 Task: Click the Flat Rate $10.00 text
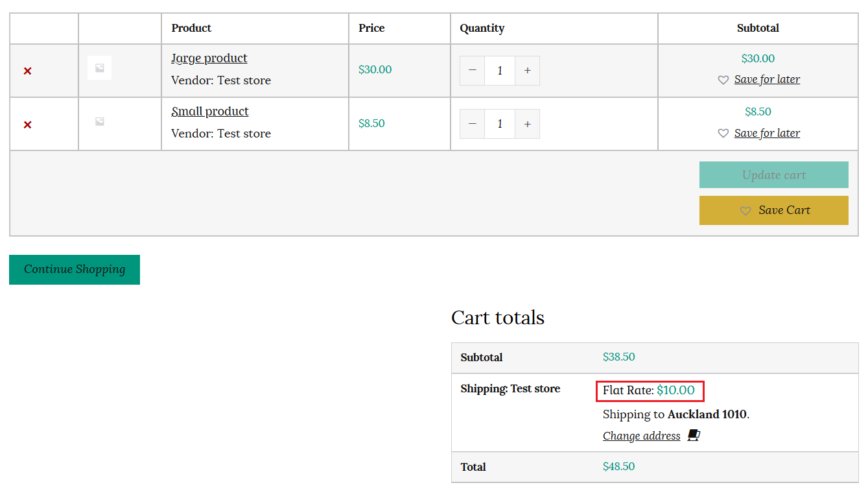point(649,390)
